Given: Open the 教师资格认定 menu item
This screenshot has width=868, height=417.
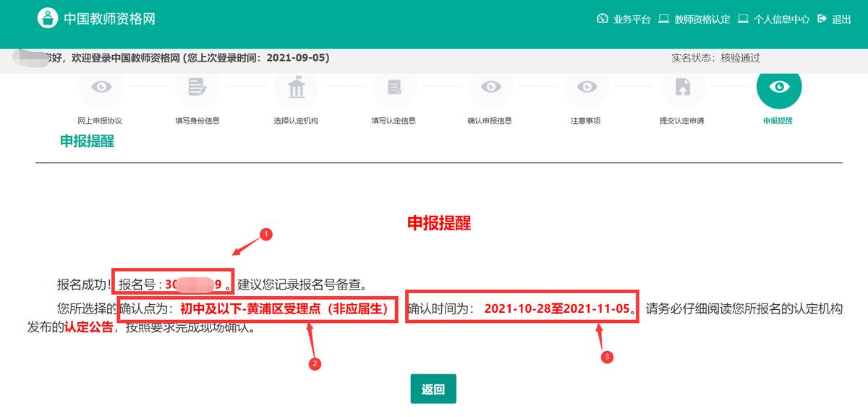Looking at the screenshot, I should [x=701, y=20].
